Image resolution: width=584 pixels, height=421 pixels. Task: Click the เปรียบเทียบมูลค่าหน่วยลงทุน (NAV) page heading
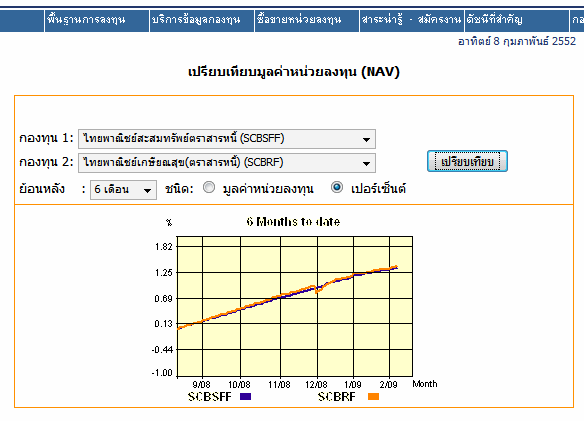[x=293, y=72]
